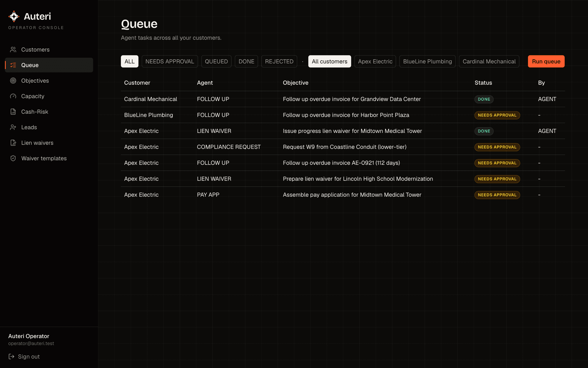Select the Queue sidebar item
588x368 pixels.
click(x=49, y=65)
